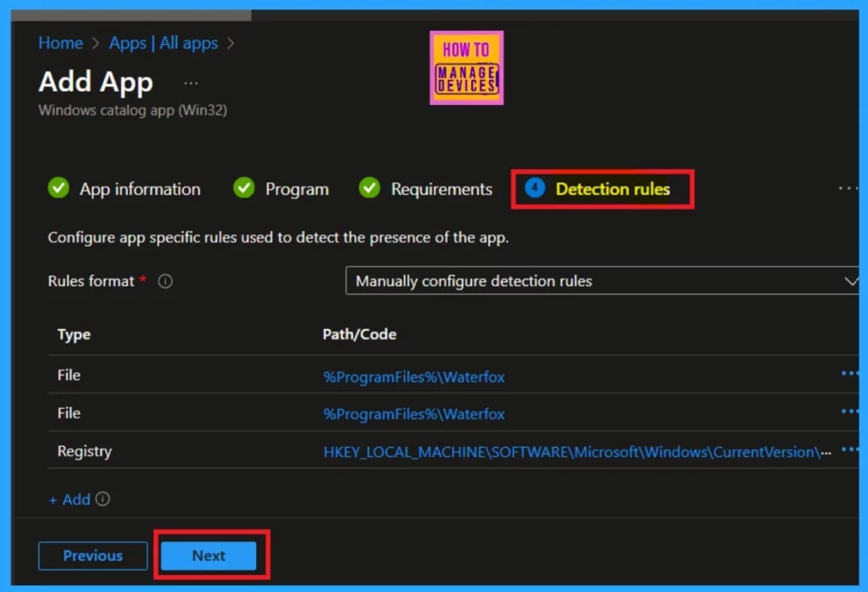
Task: Select the Registry type cell
Action: pyautogui.click(x=84, y=451)
